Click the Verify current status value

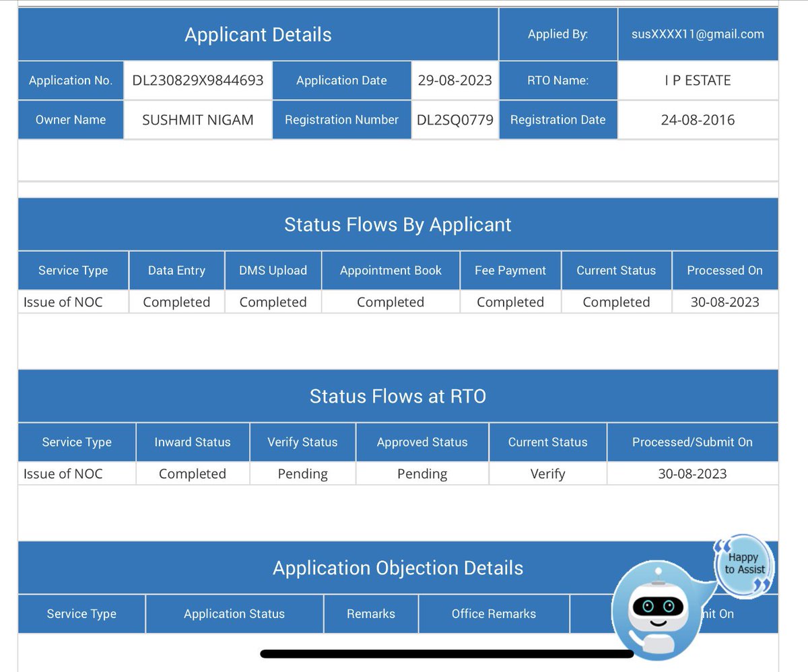[x=548, y=473]
